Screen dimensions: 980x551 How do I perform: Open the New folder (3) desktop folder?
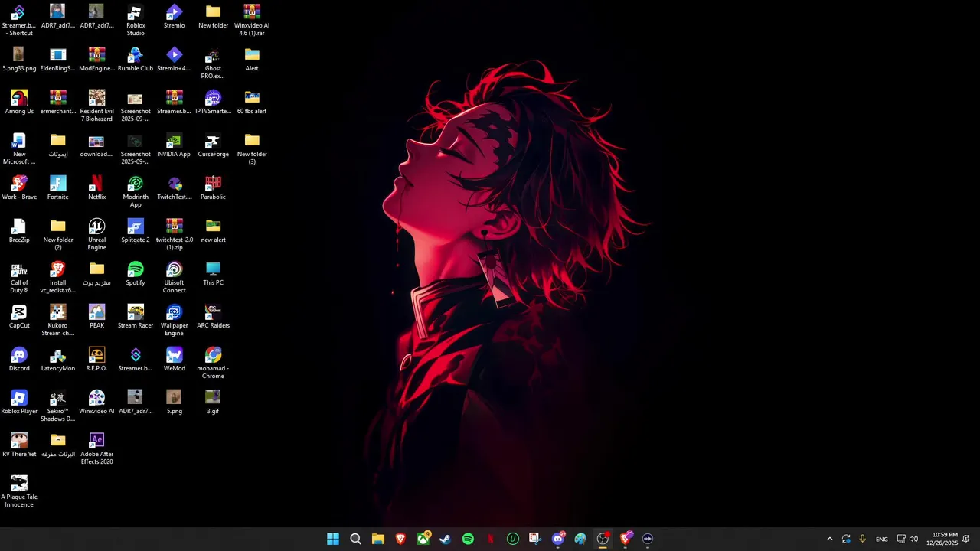[x=252, y=149]
